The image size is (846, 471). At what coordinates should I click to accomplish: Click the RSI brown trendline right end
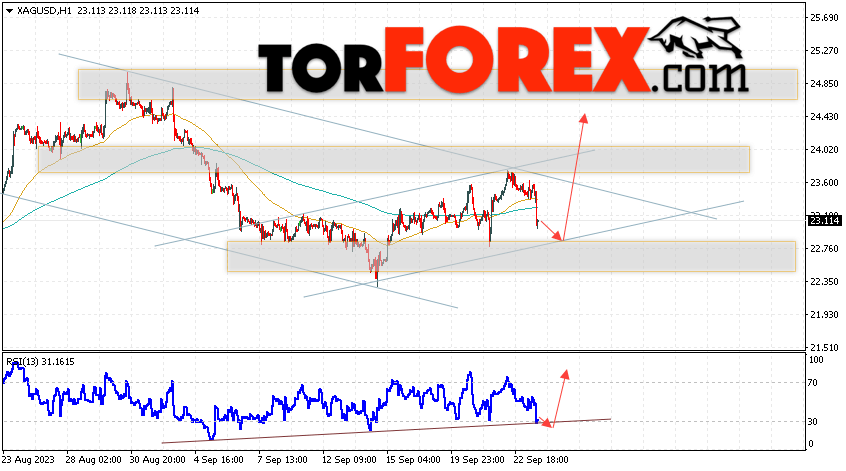[x=610, y=419]
